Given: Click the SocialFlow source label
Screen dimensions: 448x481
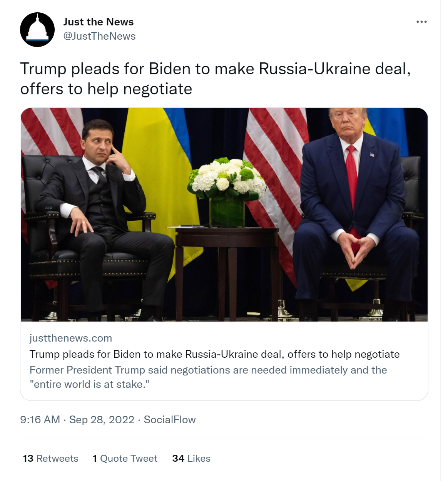Looking at the screenshot, I should 170,420.
